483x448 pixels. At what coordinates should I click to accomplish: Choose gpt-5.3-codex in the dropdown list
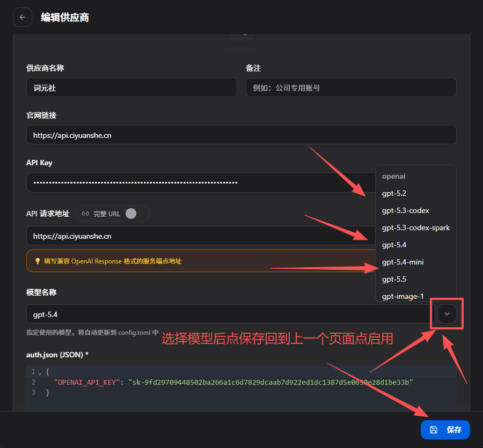point(405,211)
